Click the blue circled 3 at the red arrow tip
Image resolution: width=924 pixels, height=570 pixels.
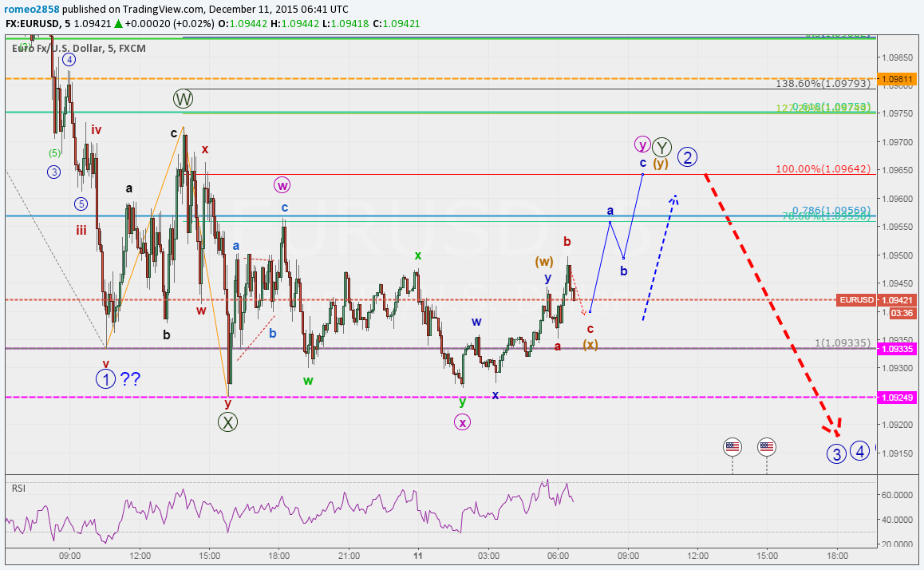(x=836, y=453)
